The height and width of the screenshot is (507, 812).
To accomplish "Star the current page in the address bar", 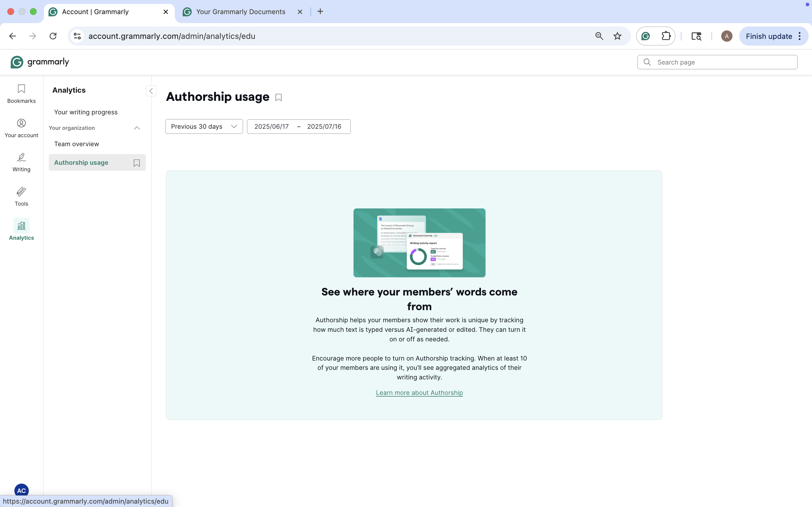I will coord(617,36).
